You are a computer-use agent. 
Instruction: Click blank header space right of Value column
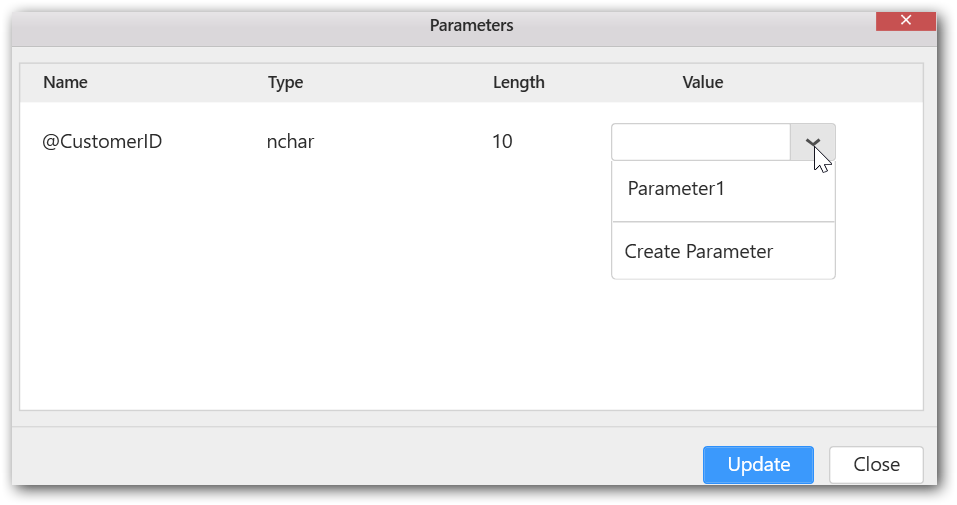point(840,83)
